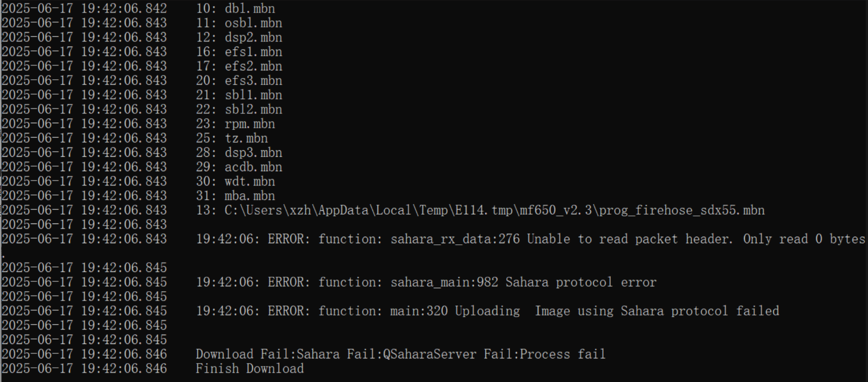This screenshot has width=868, height=382.
Task: Select the '20: efs3.mbn' entry
Action: pyautogui.click(x=239, y=80)
